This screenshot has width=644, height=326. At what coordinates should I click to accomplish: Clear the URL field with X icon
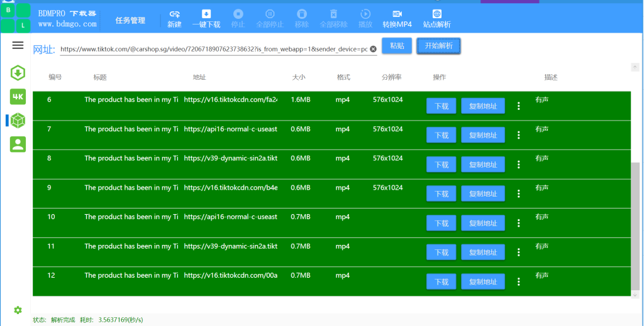tap(373, 49)
